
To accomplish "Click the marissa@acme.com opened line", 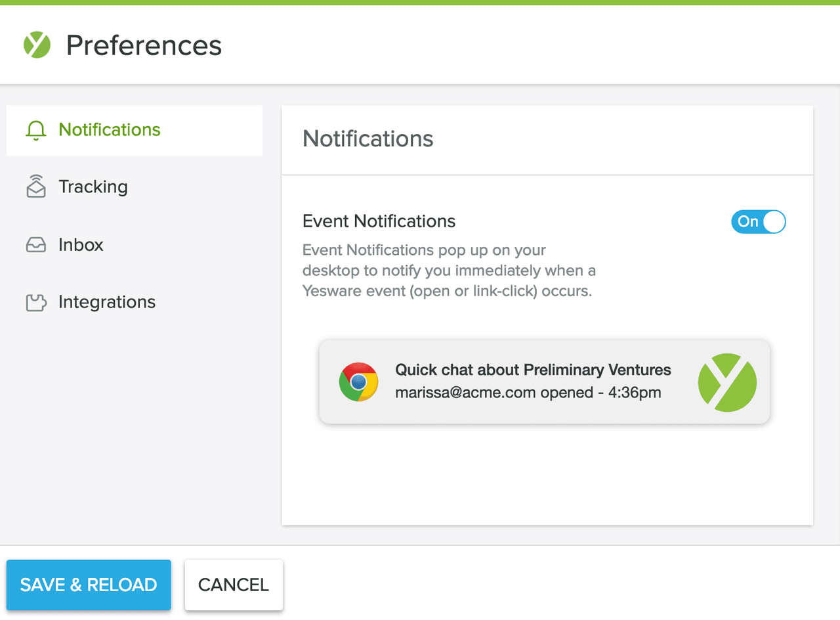I will (528, 393).
